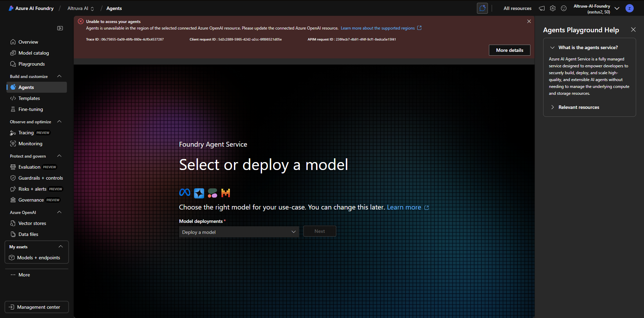This screenshot has width=644, height=318.
Task: Open the announcements megaphone icon
Action: pos(542,8)
